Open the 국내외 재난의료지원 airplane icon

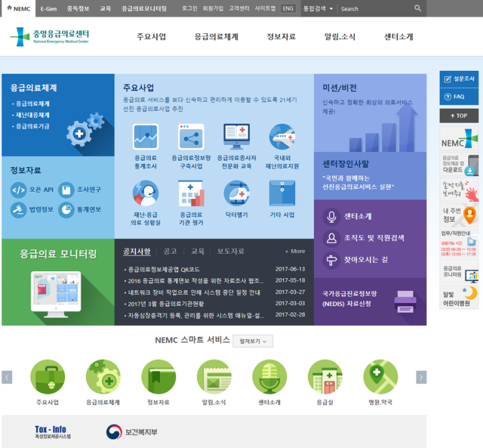click(x=282, y=137)
